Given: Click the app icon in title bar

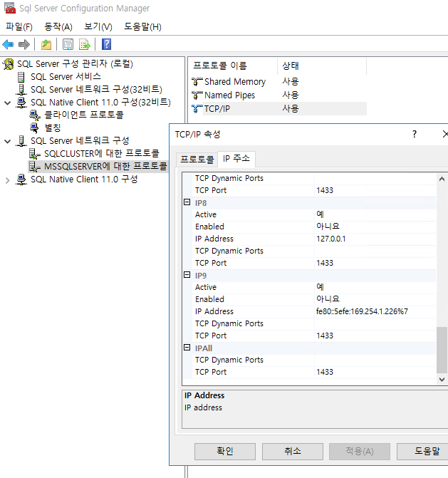Looking at the screenshot, I should pos(10,8).
